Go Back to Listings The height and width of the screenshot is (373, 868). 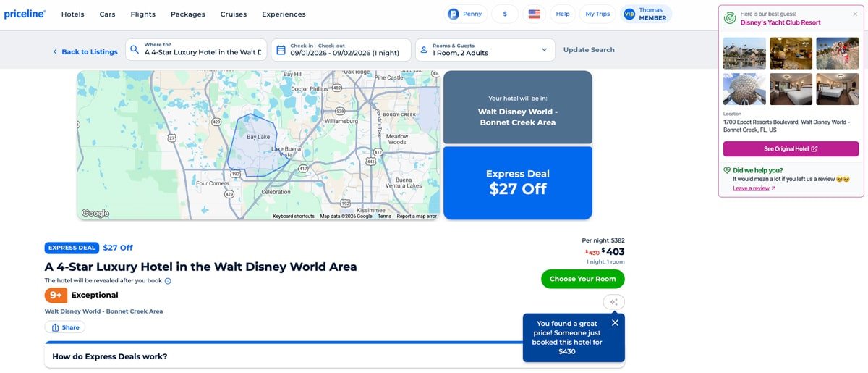coord(85,52)
